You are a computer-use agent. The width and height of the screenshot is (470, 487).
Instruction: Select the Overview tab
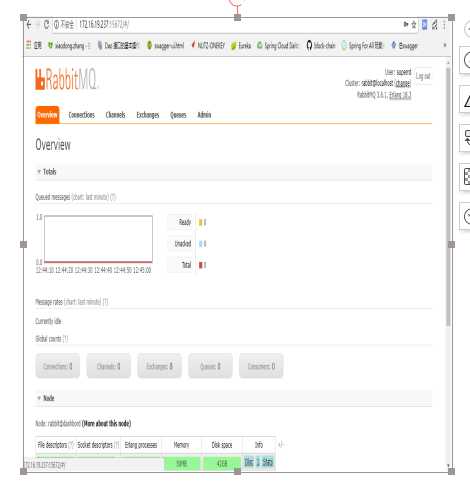[x=47, y=115]
